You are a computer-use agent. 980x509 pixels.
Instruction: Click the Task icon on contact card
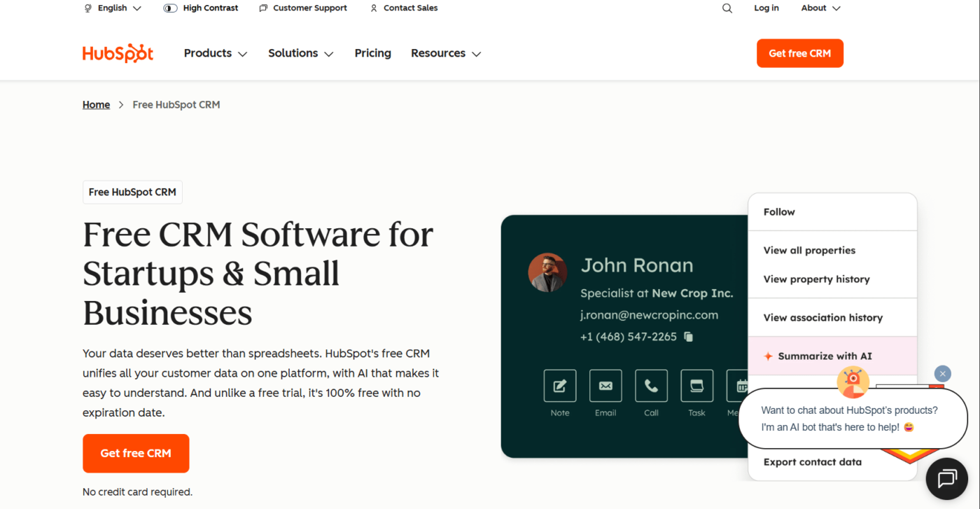coord(696,386)
